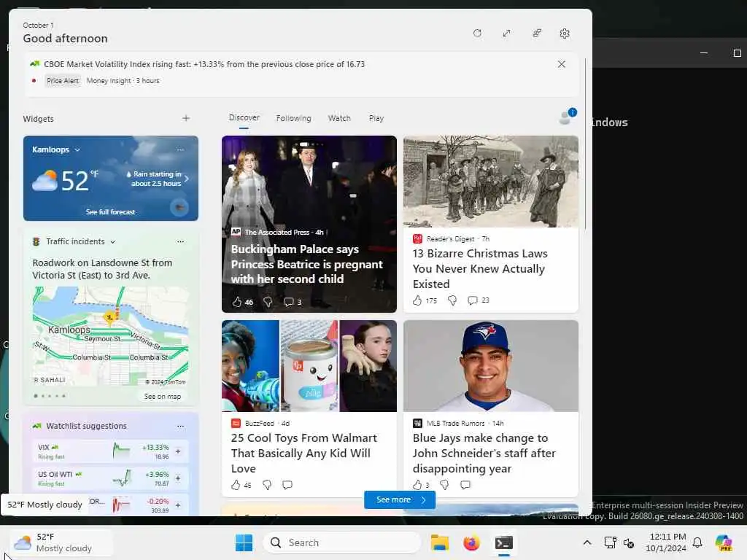Click the weather animation round button

click(x=179, y=207)
